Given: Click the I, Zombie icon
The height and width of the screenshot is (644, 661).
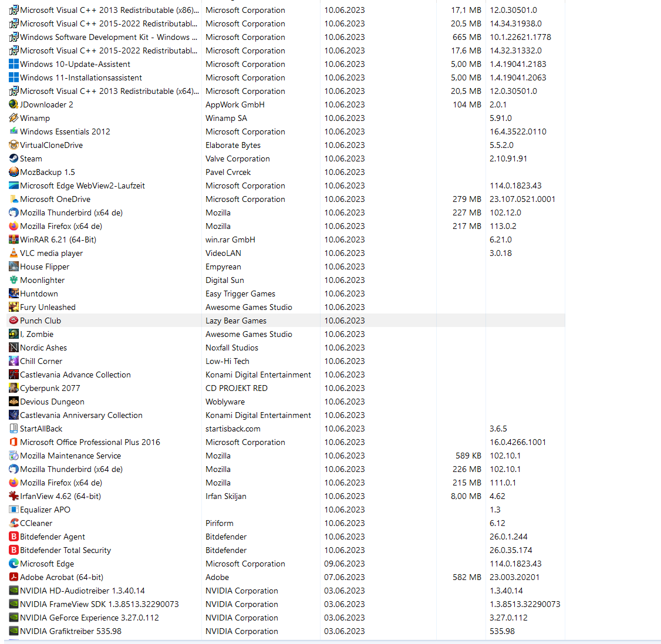Looking at the screenshot, I should coord(14,333).
